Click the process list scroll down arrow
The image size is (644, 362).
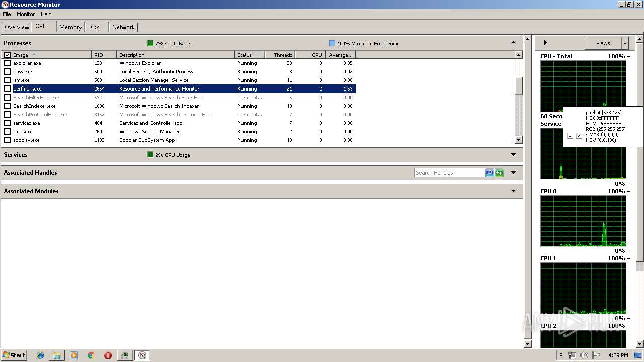[x=519, y=140]
